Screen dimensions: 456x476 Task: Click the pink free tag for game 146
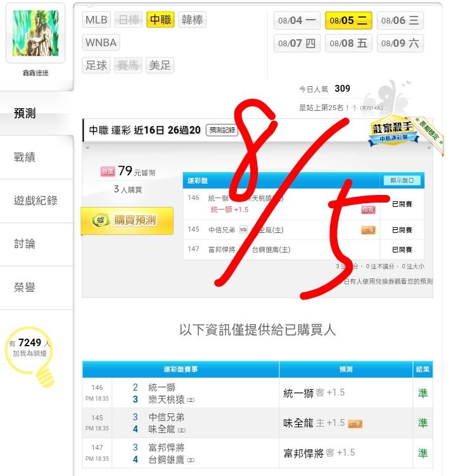tap(368, 210)
